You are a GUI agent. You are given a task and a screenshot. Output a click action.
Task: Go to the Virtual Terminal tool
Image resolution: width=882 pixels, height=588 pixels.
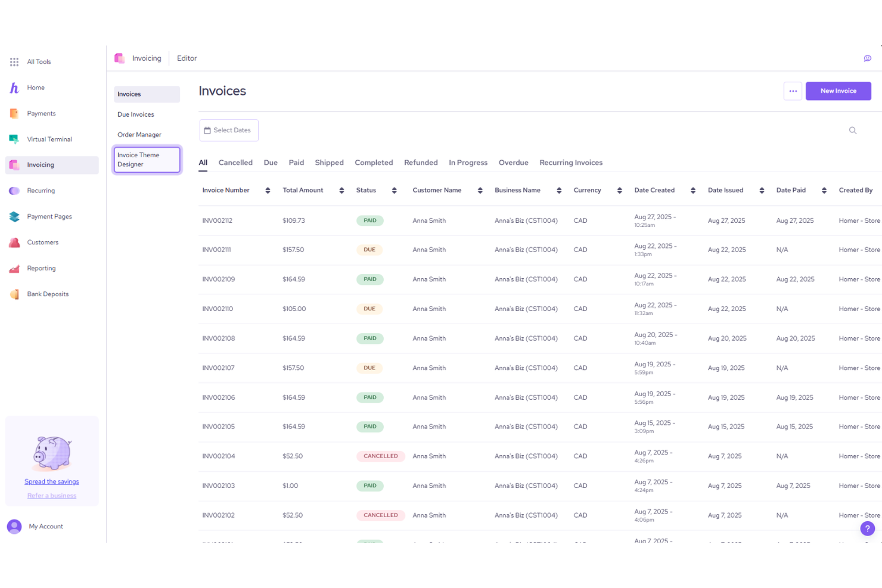[x=14, y=139]
